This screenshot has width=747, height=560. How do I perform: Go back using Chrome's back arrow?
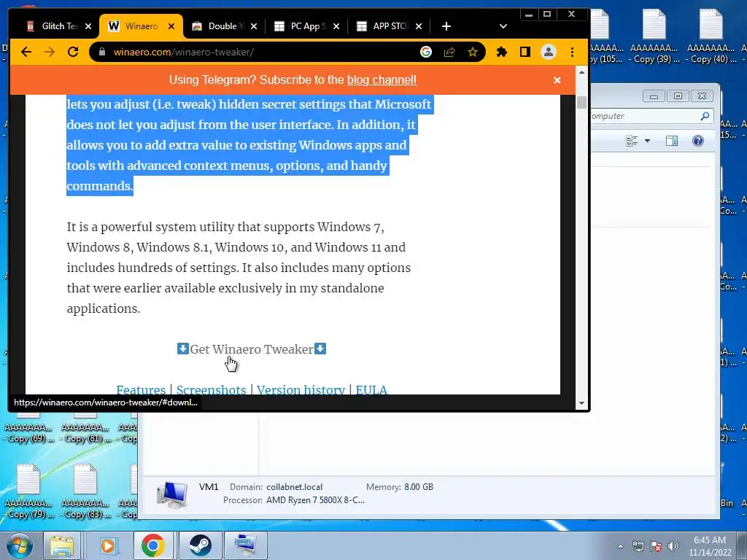[26, 52]
